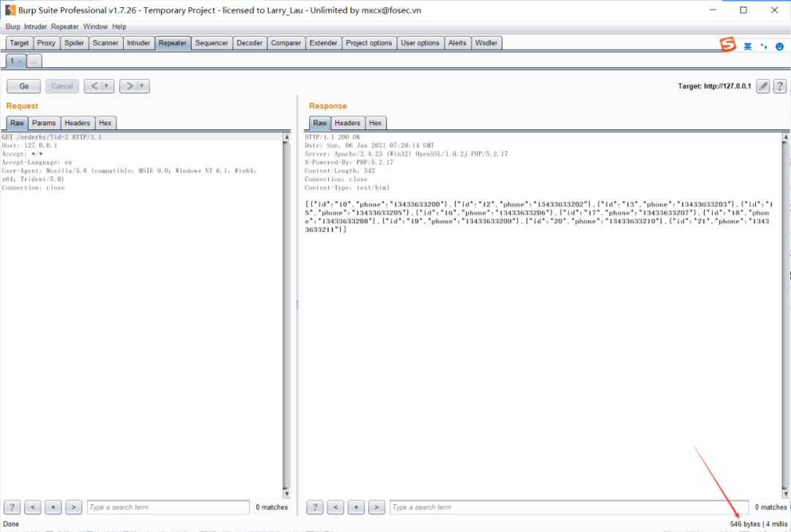Image resolution: width=791 pixels, height=532 pixels.
Task: Open the Wsdler tab
Action: (x=486, y=43)
